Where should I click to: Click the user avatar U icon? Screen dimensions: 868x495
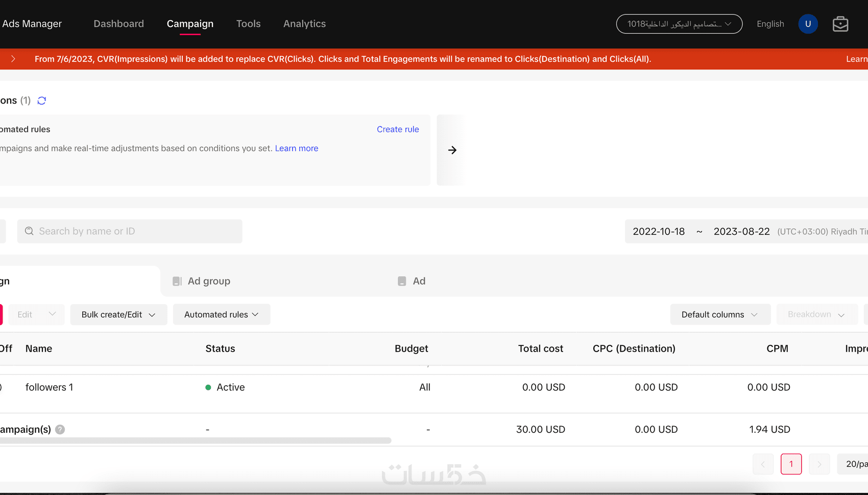(808, 24)
